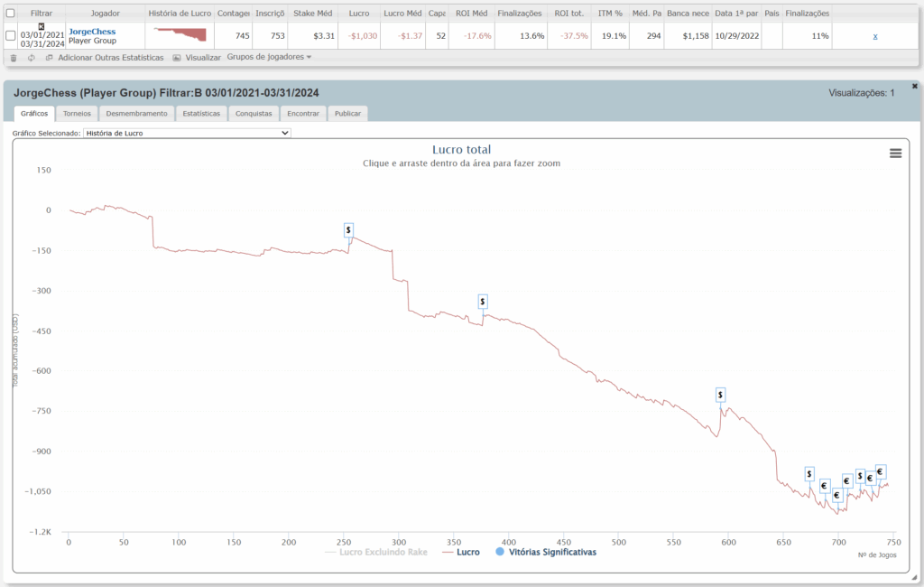The height and width of the screenshot is (587, 924).
Task: Open the chart hamburger menu icon
Action: (x=895, y=154)
